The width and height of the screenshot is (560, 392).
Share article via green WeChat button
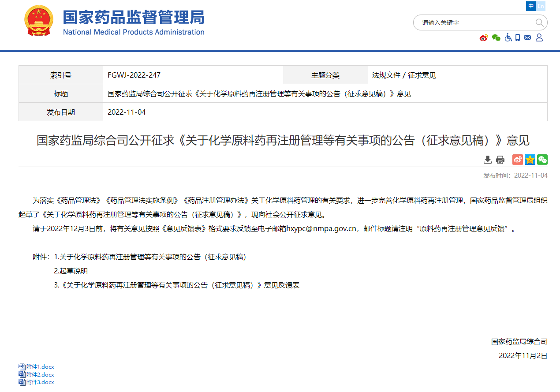tap(542, 160)
